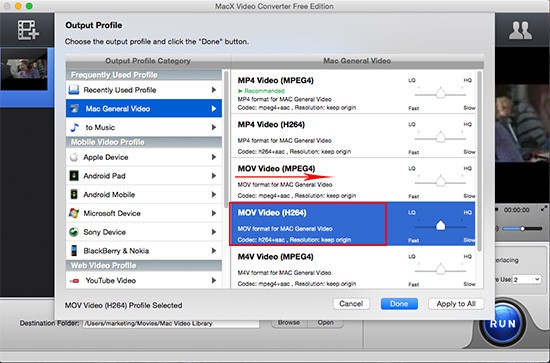Click the green zoom window button

click(29, 6)
